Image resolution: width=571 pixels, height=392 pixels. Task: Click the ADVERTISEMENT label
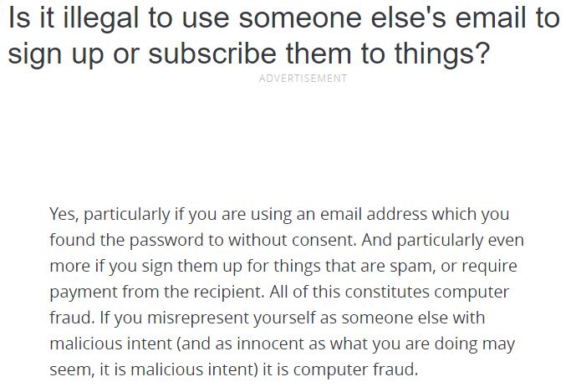click(303, 79)
